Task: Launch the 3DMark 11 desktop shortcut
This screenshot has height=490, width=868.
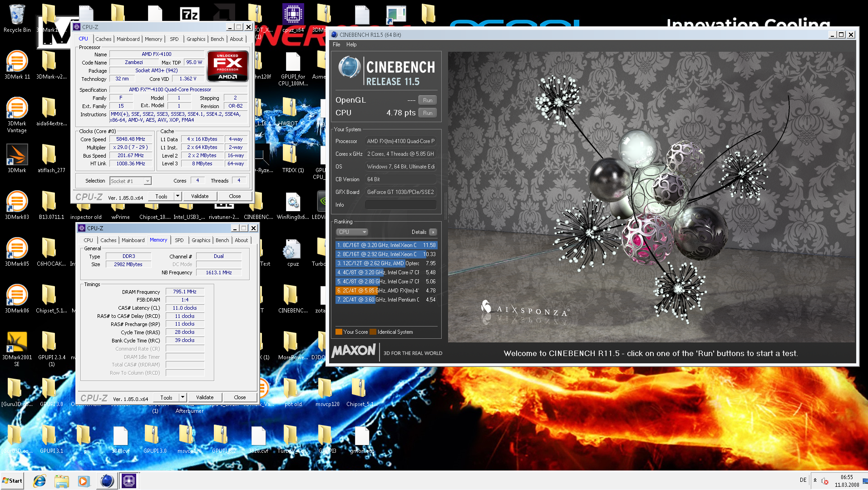Action: (x=17, y=64)
